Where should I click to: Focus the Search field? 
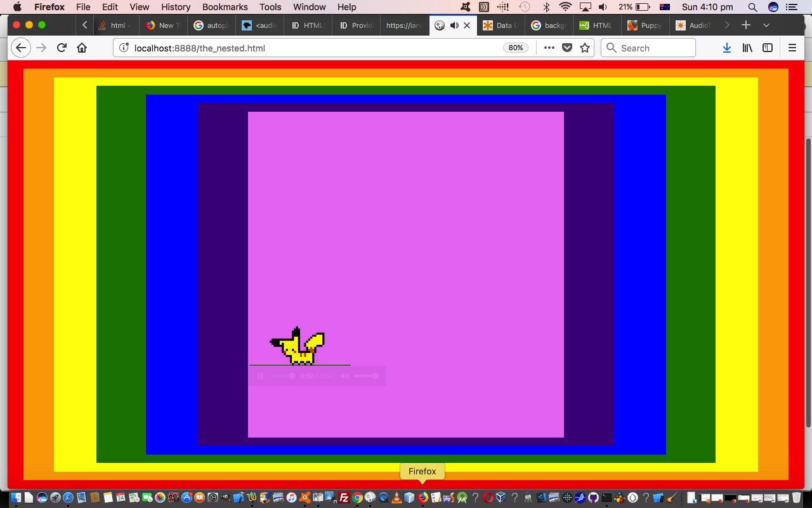coord(648,48)
